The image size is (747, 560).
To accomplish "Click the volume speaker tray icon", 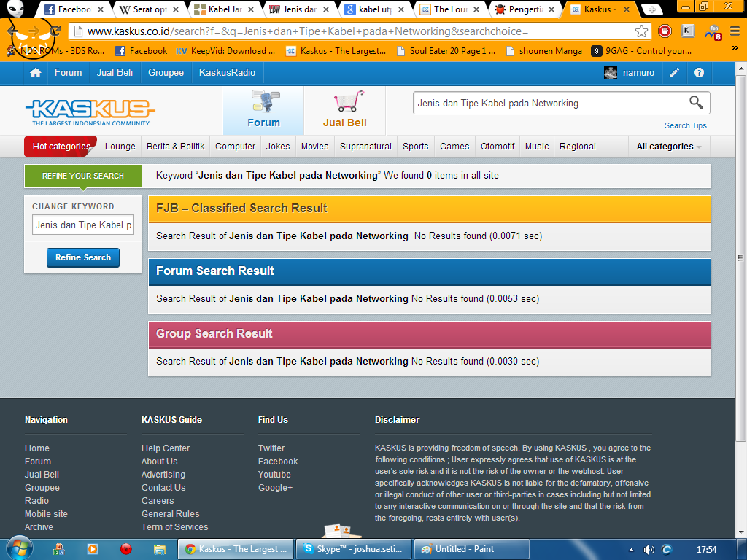I will tap(649, 550).
